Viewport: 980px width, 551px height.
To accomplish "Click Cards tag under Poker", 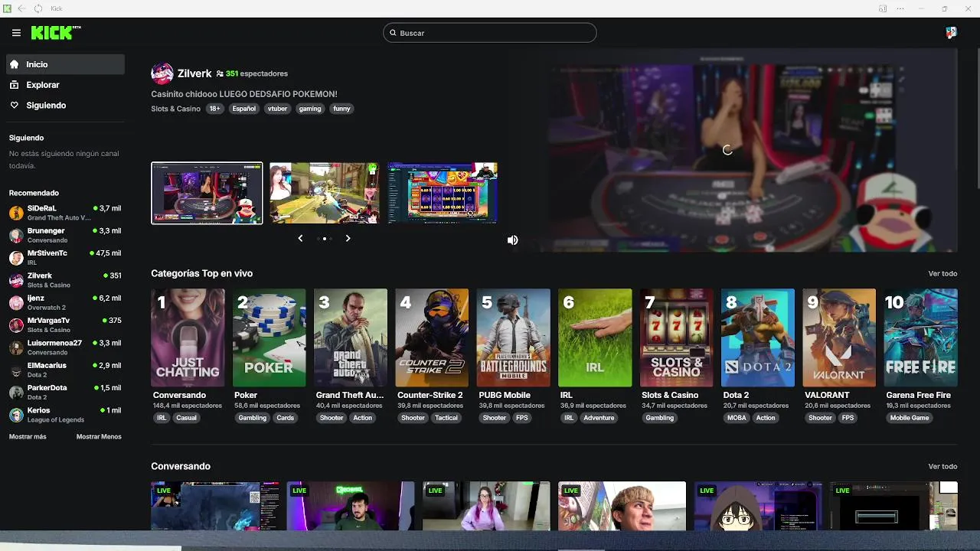I will pos(286,418).
